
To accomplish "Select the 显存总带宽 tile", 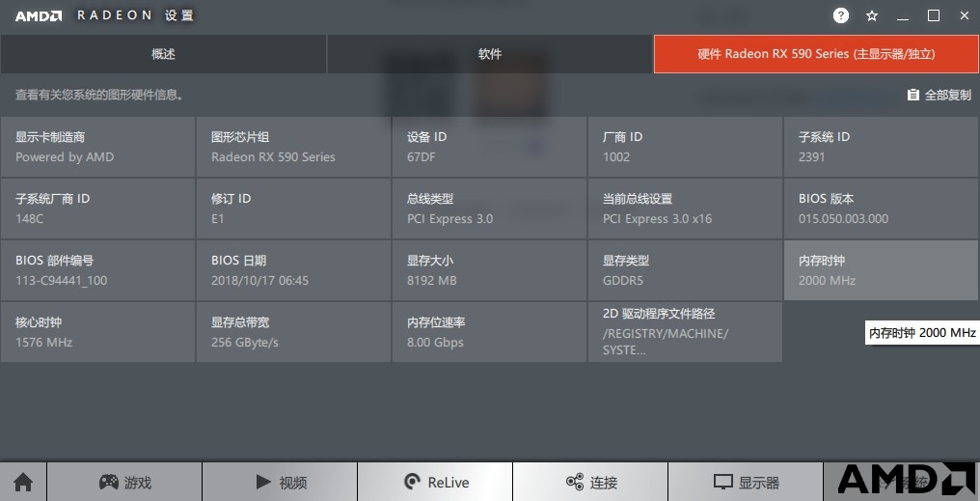I will click(293, 332).
